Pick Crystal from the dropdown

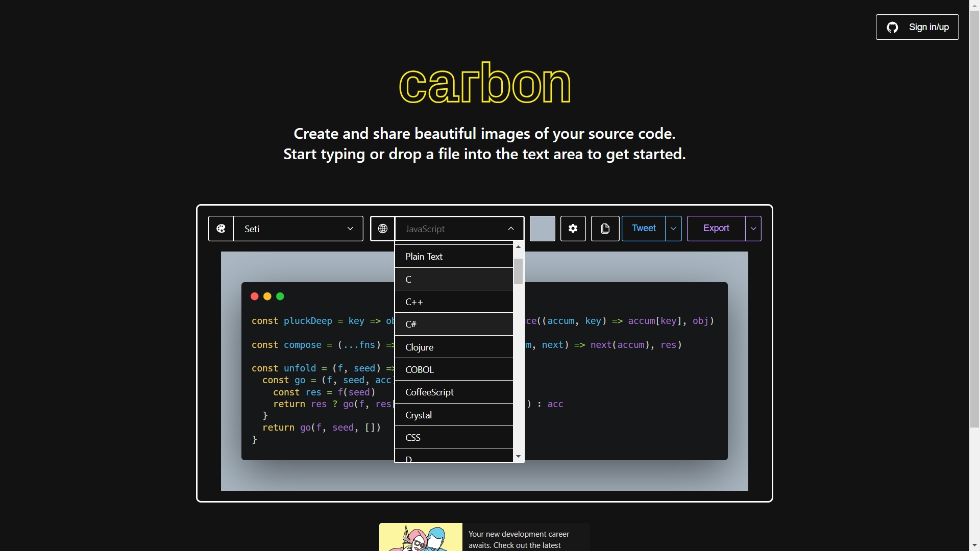coord(454,415)
